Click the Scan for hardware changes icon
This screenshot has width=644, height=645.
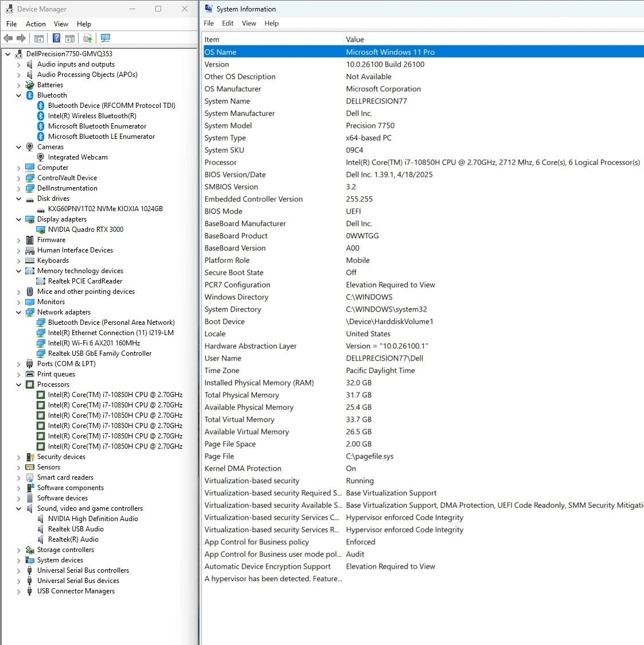pos(106,38)
